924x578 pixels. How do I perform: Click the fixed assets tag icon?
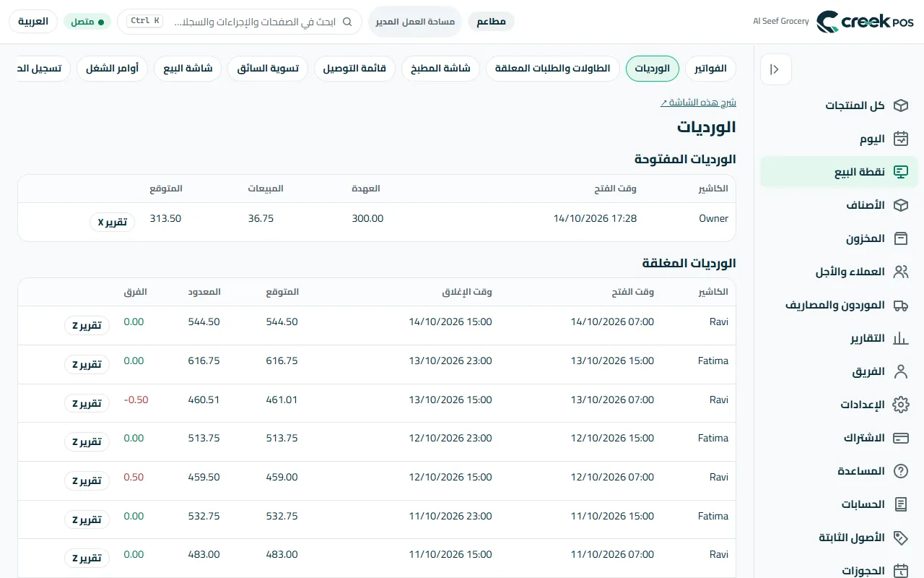coord(900,538)
